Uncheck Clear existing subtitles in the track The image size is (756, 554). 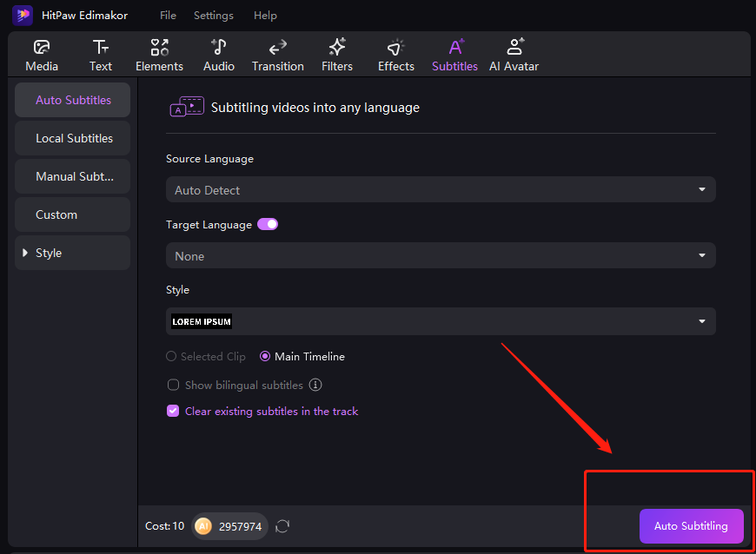coord(173,411)
